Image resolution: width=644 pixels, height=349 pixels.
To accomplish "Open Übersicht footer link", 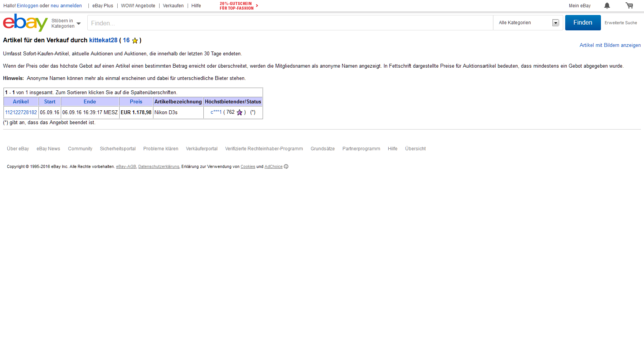I will 415,149.
